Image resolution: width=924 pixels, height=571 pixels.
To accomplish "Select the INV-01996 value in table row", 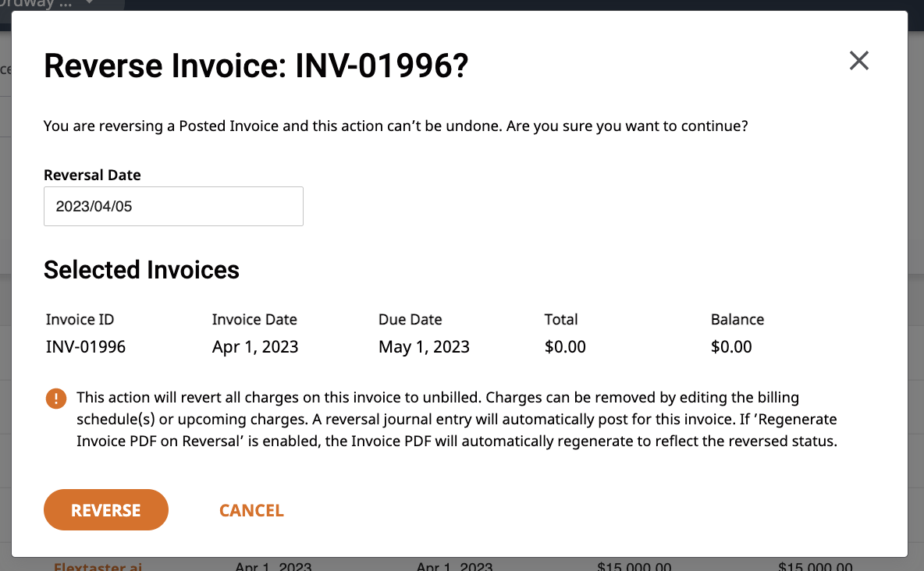I will pos(86,346).
